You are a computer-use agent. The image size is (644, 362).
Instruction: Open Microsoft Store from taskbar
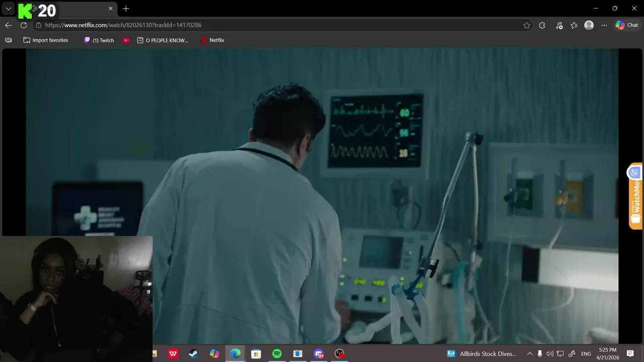point(256,354)
